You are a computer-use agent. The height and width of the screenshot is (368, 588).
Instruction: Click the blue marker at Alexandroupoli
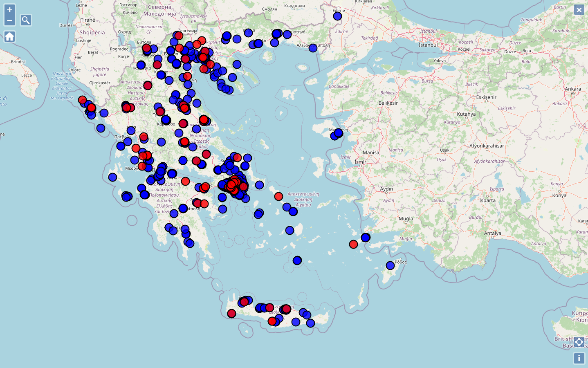[313, 48]
